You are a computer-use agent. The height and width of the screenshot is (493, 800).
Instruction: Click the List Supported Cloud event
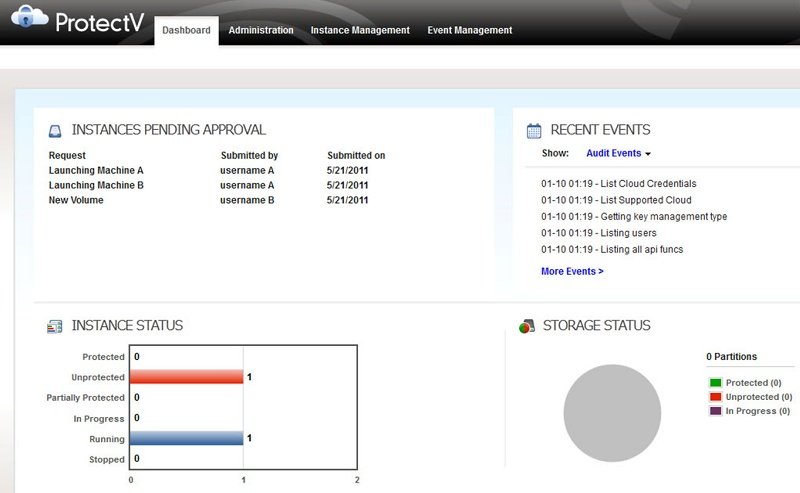(616, 200)
